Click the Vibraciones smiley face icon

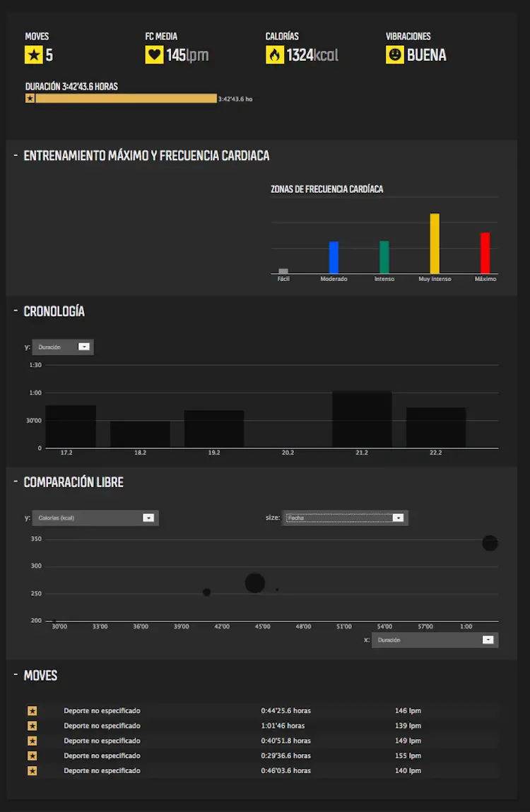click(x=395, y=55)
